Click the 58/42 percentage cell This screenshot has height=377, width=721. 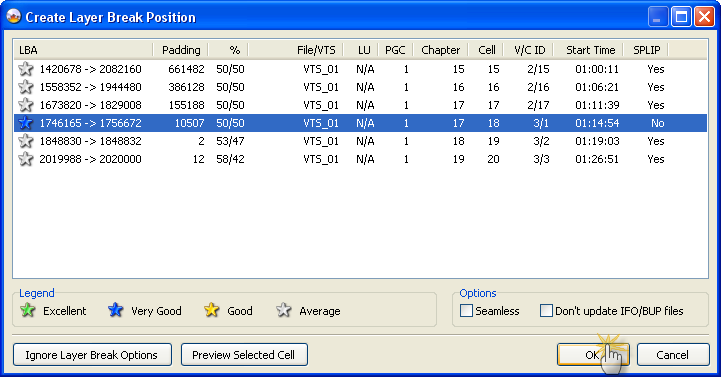click(230, 159)
